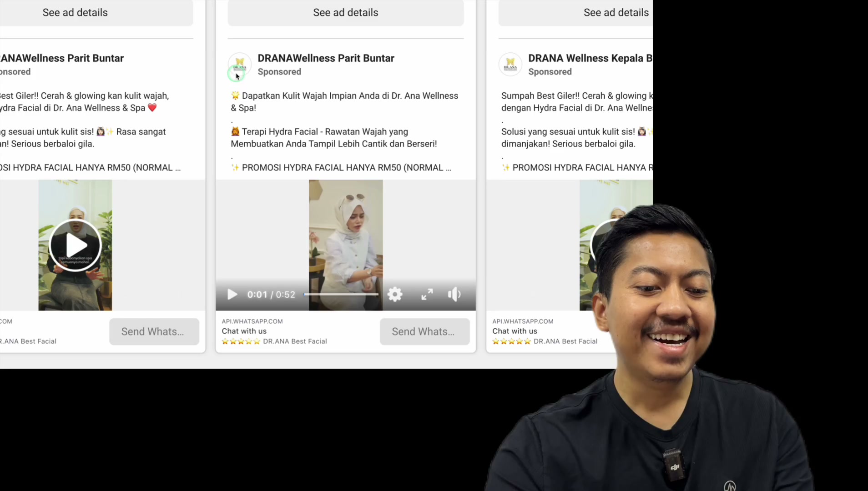Play the left ad video thumbnail
The image size is (868, 491).
point(75,245)
